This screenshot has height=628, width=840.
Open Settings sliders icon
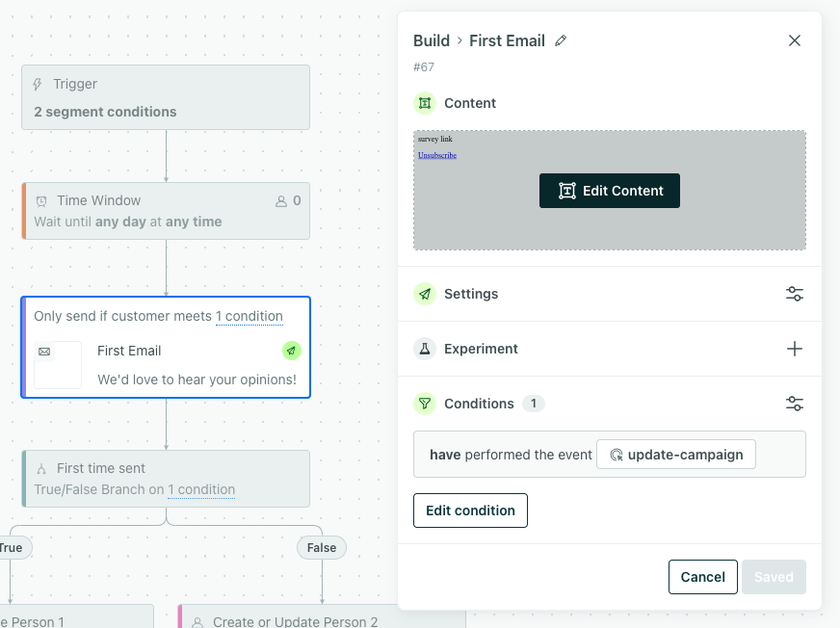coord(795,294)
